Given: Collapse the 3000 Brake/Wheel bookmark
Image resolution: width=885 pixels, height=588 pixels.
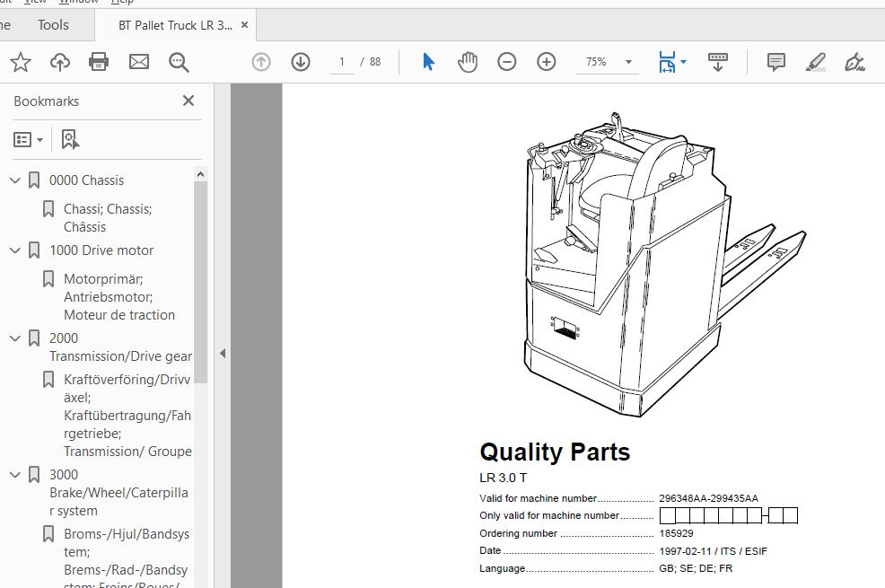Looking at the screenshot, I should [15, 475].
